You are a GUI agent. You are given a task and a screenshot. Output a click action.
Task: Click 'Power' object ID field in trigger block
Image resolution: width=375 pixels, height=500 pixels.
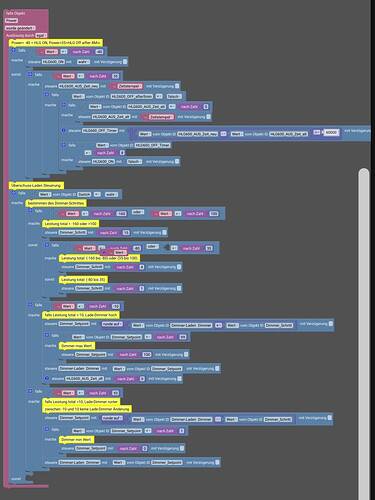[11, 21]
